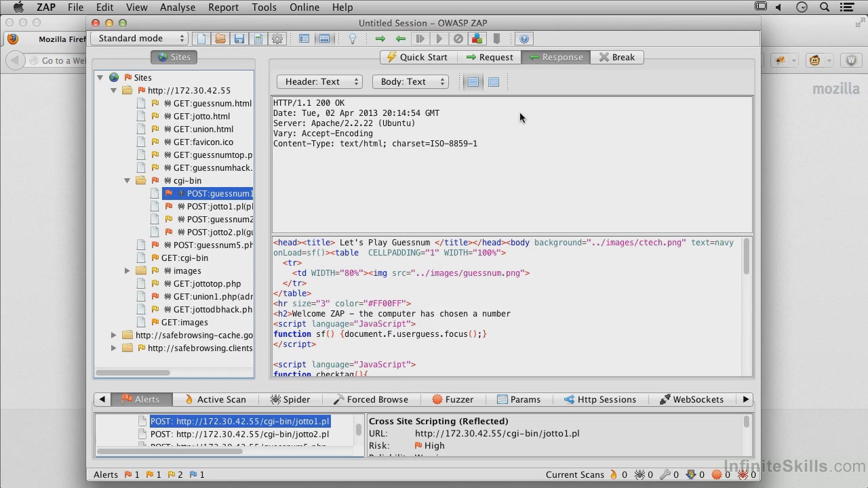This screenshot has height=488, width=868.
Task: Click the colored blocks add-on icon
Action: coord(477,39)
